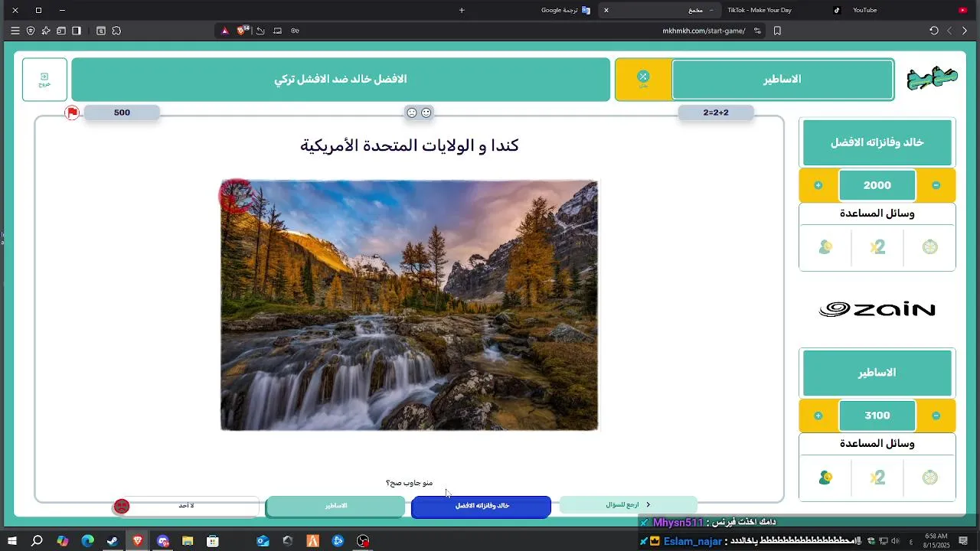Toggle the browser sidebar panel
980x551 pixels.
click(x=77, y=31)
